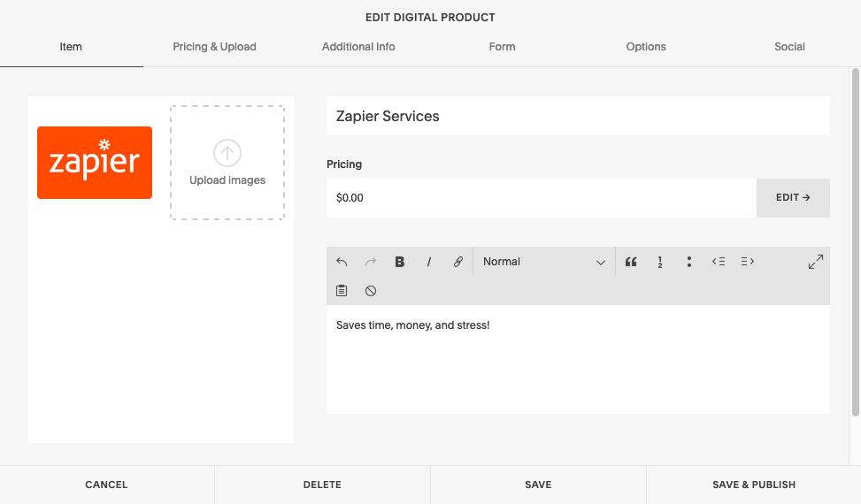This screenshot has height=504, width=861.
Task: Select the Zapier logo product thumbnail
Action: [x=95, y=163]
